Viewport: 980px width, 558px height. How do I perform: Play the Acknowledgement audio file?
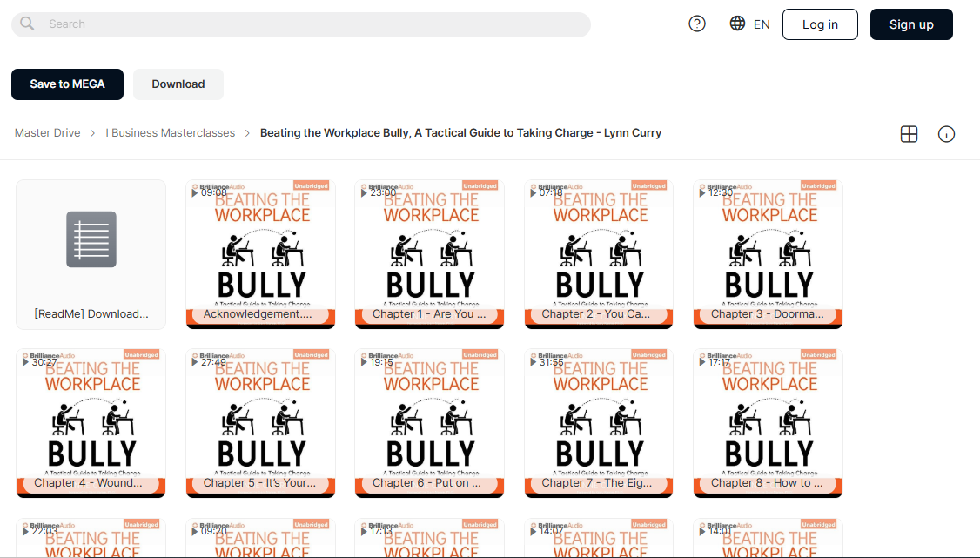(x=194, y=192)
